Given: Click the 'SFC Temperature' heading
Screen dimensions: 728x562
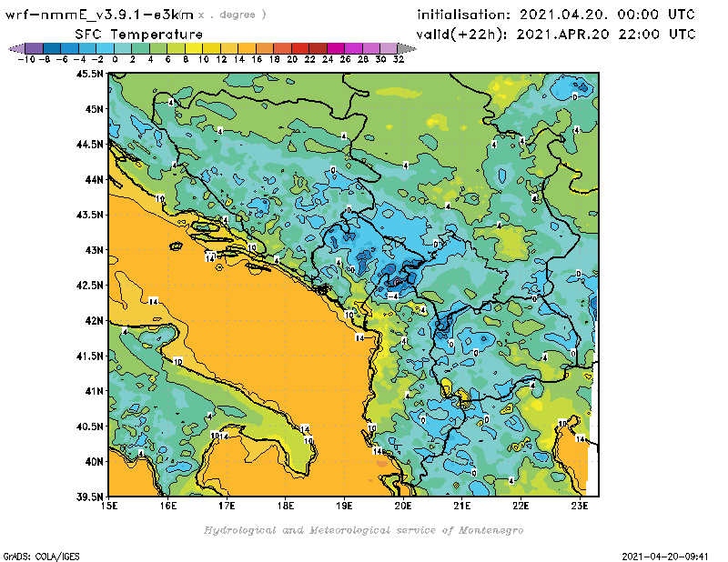Looking at the screenshot, I should point(139,35).
